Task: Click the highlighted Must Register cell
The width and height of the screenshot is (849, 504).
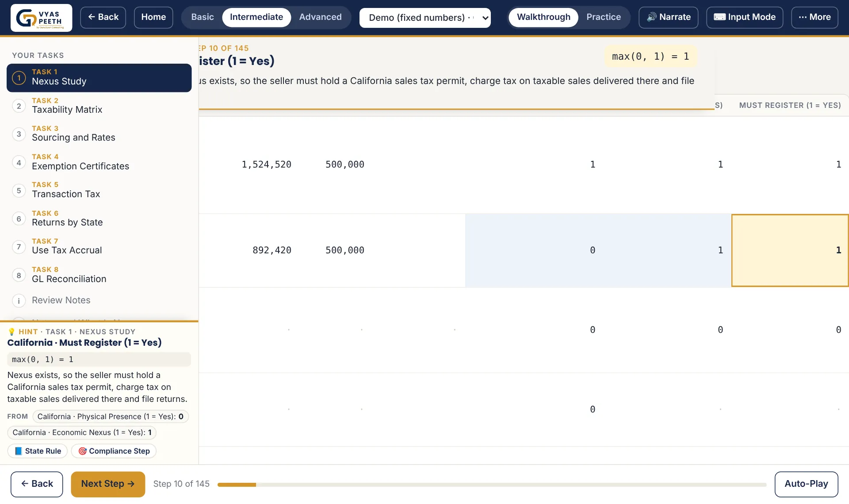Action: coord(790,250)
